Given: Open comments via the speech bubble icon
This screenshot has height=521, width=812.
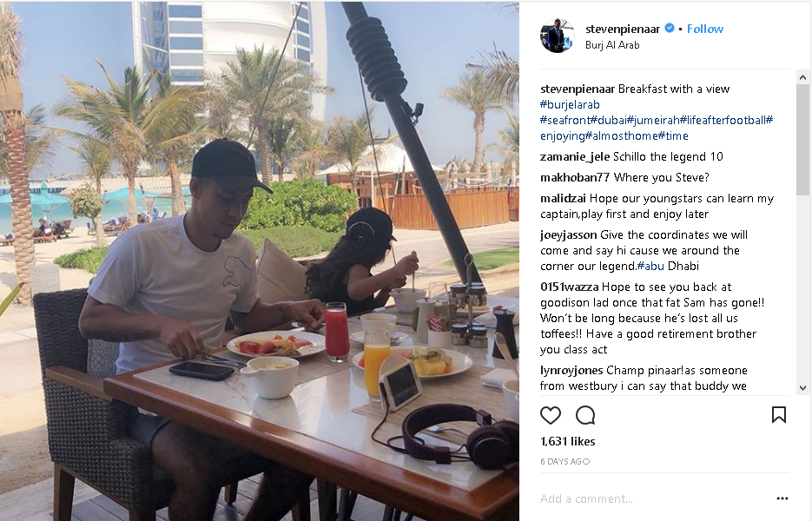Looking at the screenshot, I should (585, 415).
